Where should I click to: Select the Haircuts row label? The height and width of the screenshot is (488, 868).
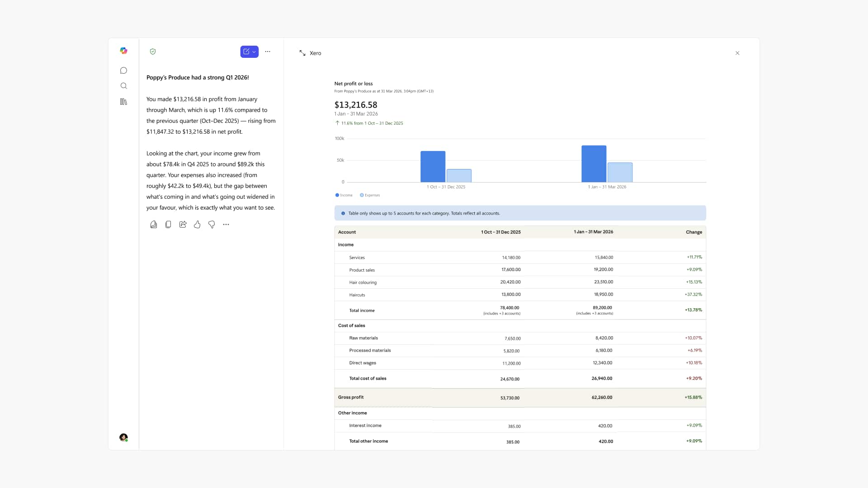[x=357, y=295]
